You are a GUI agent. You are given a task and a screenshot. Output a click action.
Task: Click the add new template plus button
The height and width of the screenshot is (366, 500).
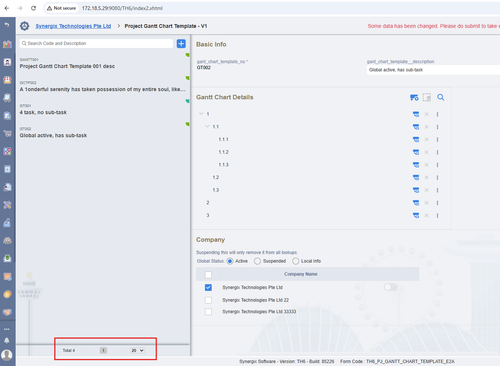tap(181, 43)
